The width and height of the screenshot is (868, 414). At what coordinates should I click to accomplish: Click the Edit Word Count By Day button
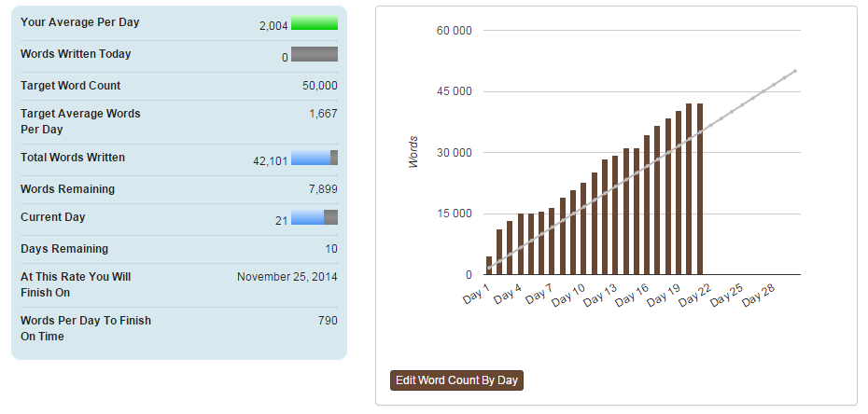tap(456, 380)
